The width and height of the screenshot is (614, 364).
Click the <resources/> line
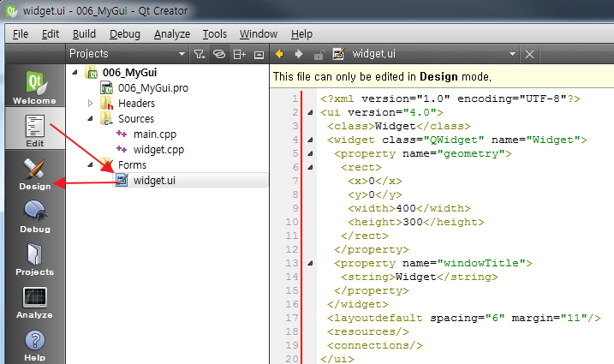click(x=368, y=331)
